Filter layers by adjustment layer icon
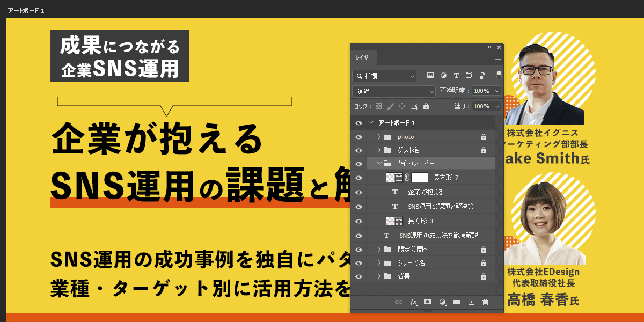The height and width of the screenshot is (322, 644). 443,76
